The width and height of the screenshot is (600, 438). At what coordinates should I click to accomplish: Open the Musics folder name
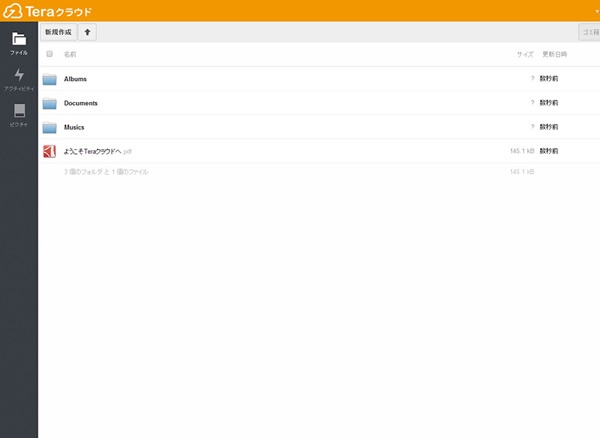coord(74,127)
